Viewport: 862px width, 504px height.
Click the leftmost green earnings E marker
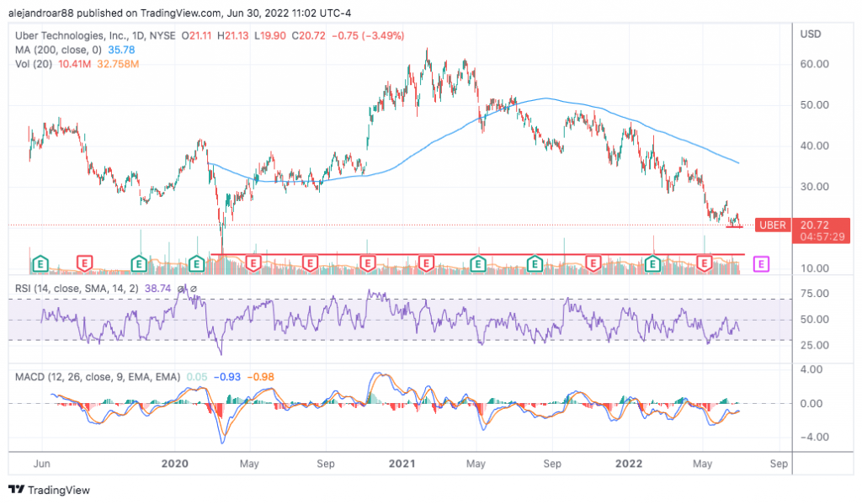(x=40, y=264)
